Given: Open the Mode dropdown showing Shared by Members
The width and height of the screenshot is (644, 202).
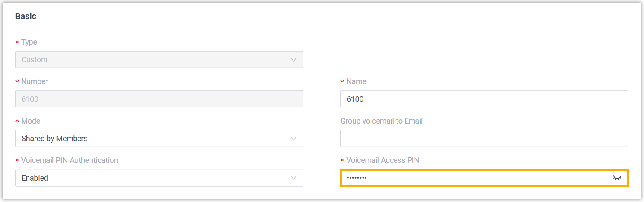Looking at the screenshot, I should [x=159, y=139].
